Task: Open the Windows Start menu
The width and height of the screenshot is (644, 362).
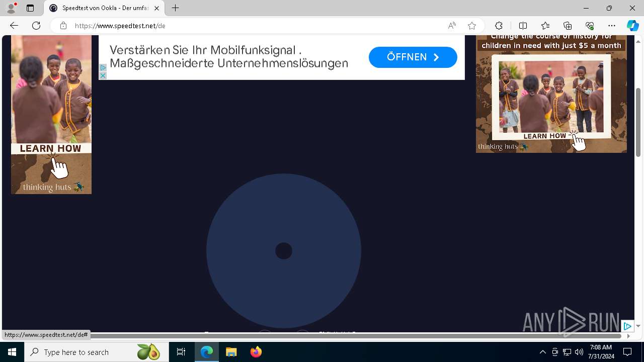Action: 12,352
